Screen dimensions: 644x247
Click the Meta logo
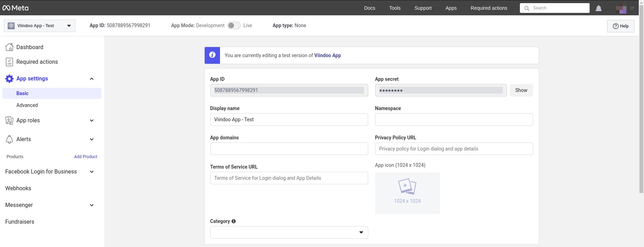point(15,8)
